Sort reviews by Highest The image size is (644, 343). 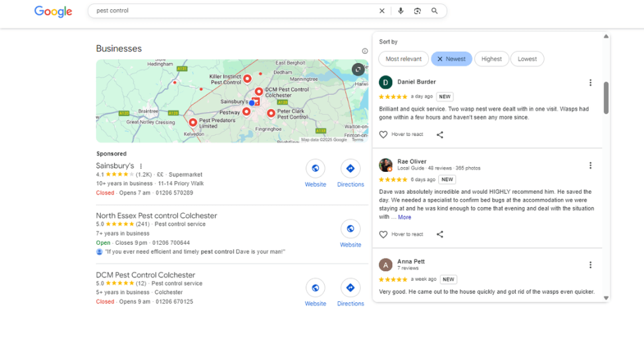(491, 59)
